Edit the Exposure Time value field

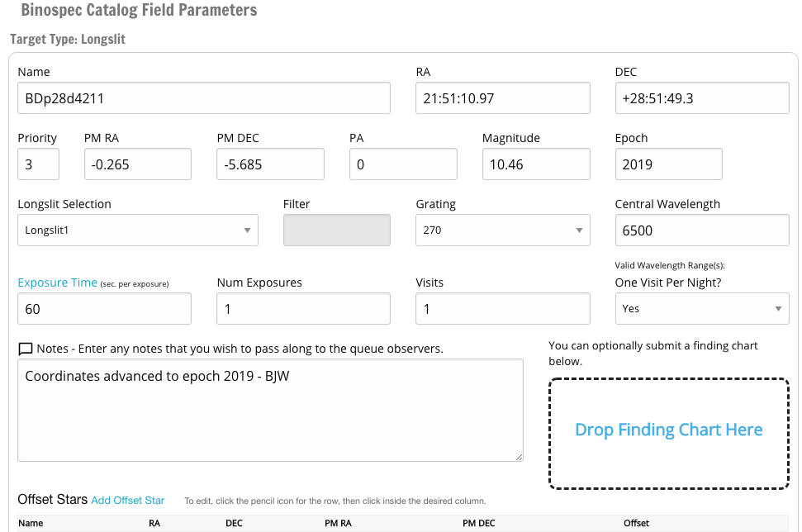104,309
